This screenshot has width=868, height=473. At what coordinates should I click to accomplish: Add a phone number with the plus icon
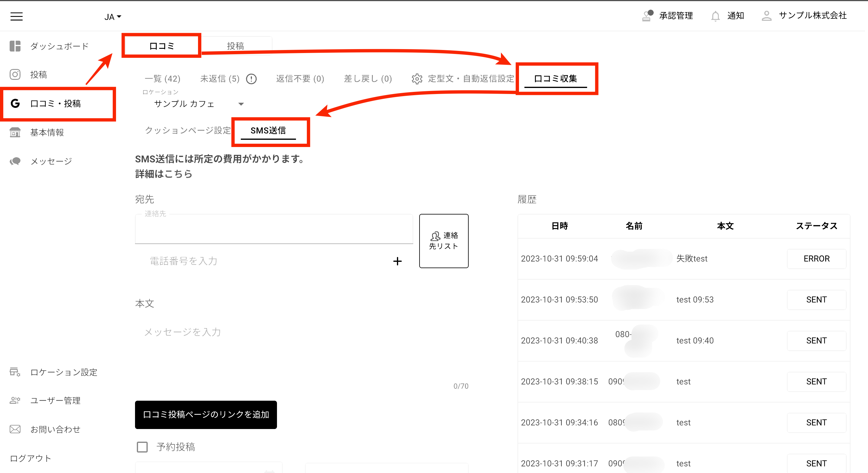tap(398, 261)
